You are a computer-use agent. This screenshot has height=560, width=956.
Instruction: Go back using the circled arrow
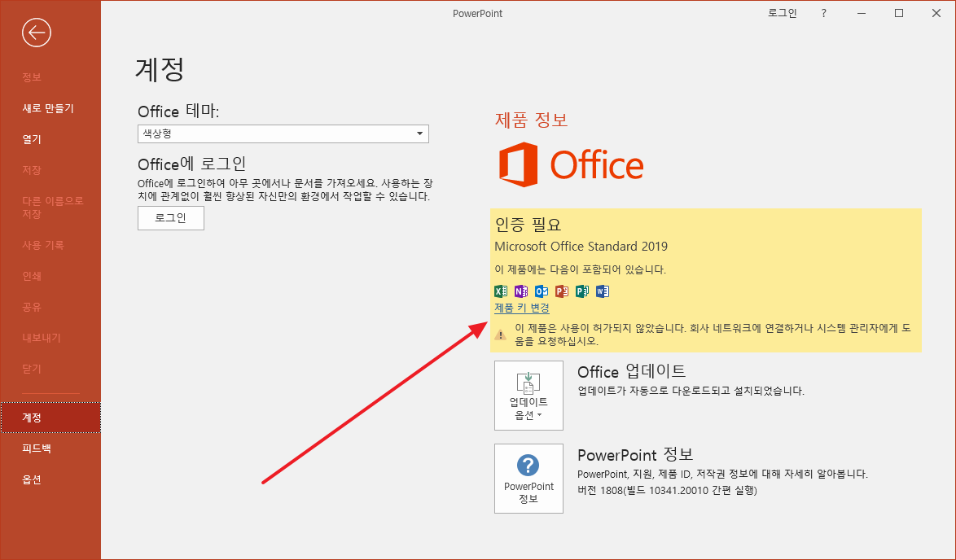pyautogui.click(x=36, y=33)
